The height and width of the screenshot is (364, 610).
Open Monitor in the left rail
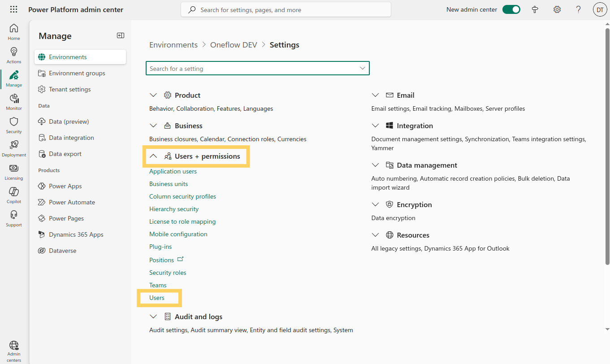click(14, 102)
